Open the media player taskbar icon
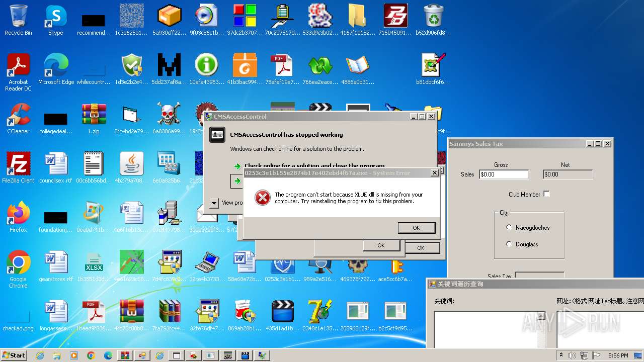Image resolution: width=644 pixels, height=362 pixels. point(74,355)
